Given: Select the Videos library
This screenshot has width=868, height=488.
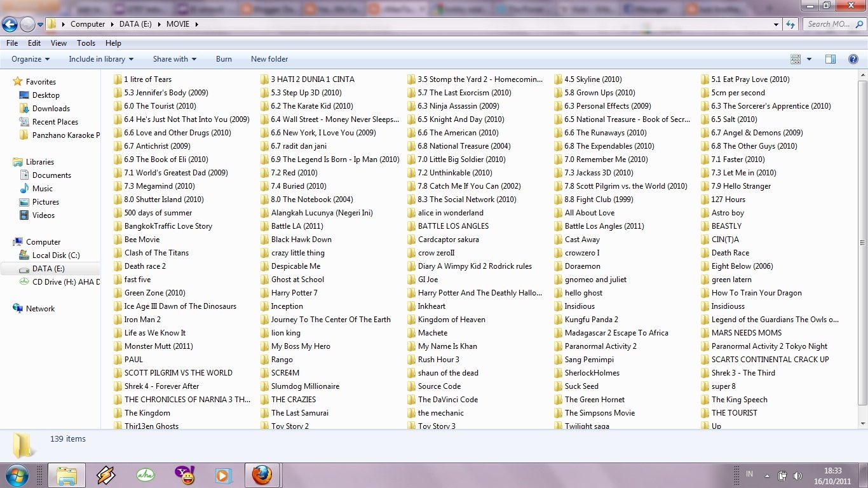Looking at the screenshot, I should point(44,215).
